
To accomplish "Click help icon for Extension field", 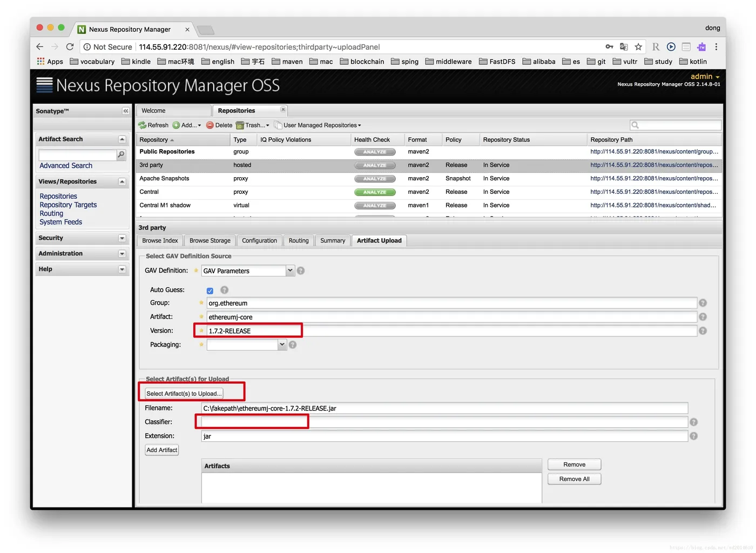I will pos(694,436).
